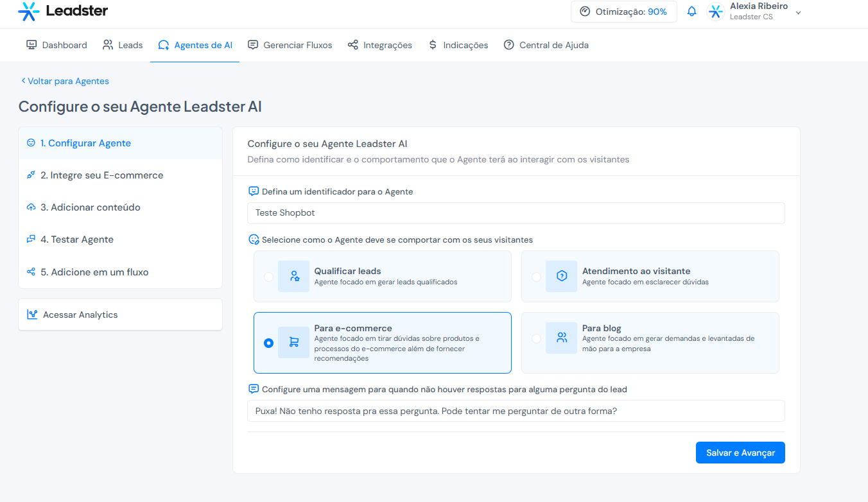Click the Integrações share icon
Screen dimensions: 868x502
[353, 45]
